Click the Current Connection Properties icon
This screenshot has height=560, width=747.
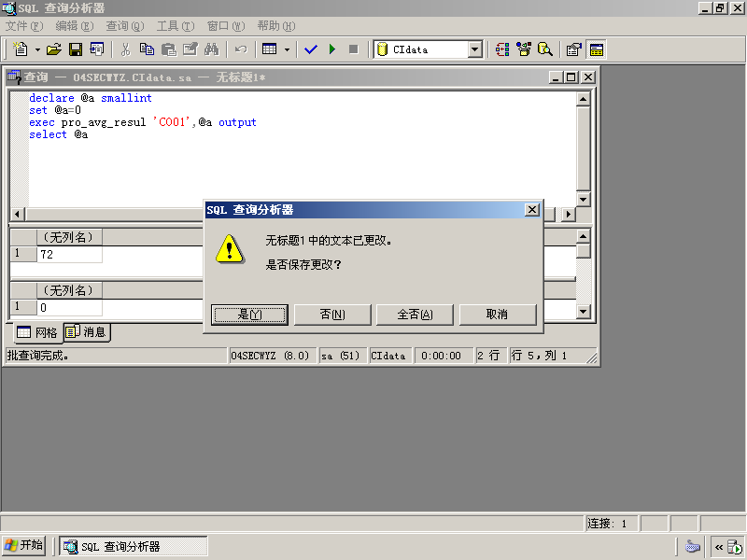pos(573,49)
